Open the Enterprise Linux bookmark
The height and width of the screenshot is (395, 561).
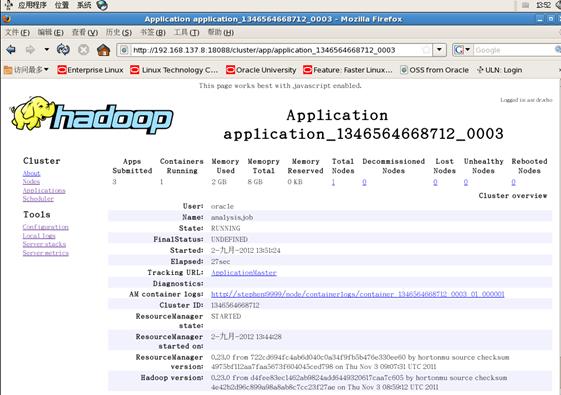(91, 70)
